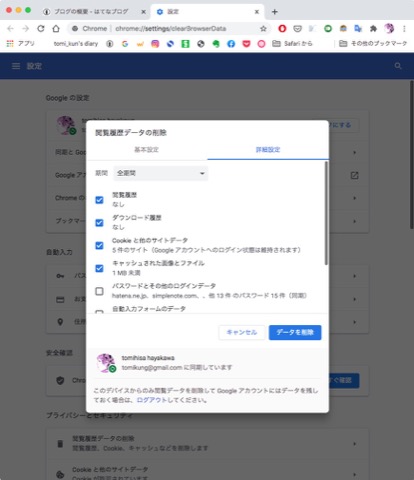Open the Pocket extension in the toolbar
Viewport: 414px width, 480px height.
pos(297,29)
